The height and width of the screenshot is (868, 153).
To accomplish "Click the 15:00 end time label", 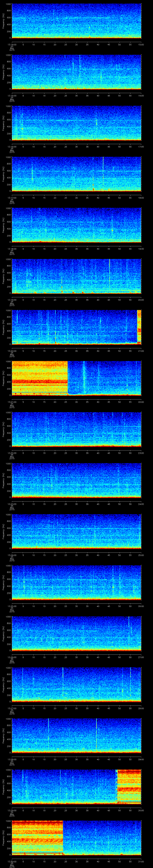I will (141, 44).
